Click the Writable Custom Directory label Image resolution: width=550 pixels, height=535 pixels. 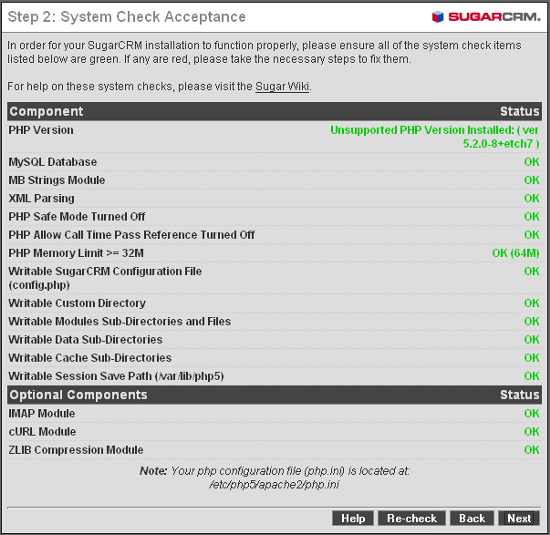click(77, 303)
